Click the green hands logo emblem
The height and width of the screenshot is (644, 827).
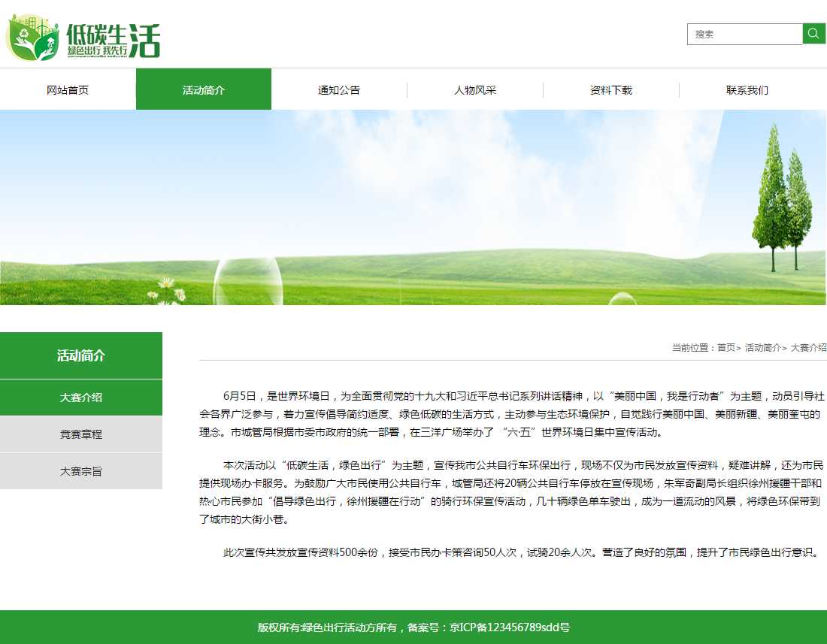pos(32,38)
